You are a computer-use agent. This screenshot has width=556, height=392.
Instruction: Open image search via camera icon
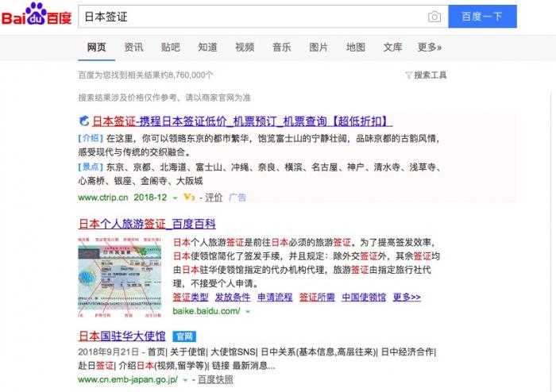click(434, 17)
